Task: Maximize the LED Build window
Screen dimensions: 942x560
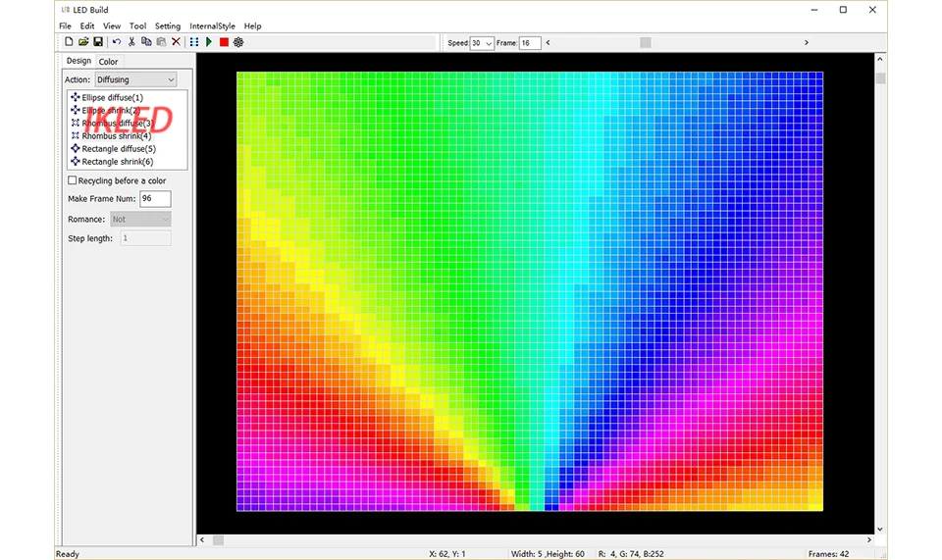Action: click(843, 10)
